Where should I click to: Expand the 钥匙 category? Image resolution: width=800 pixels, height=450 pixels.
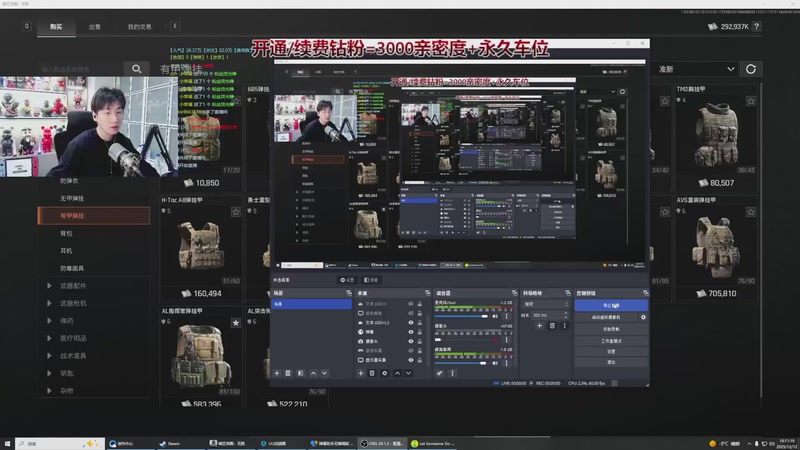[49, 373]
